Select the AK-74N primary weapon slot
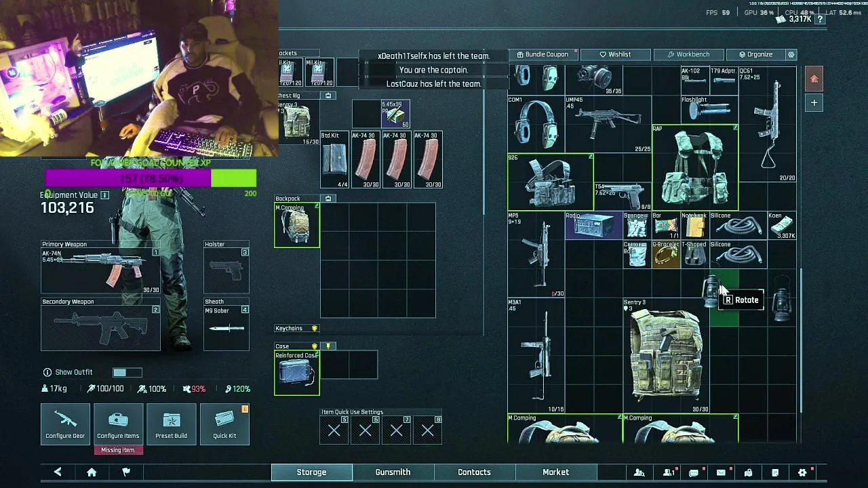868x488 pixels. [x=100, y=271]
